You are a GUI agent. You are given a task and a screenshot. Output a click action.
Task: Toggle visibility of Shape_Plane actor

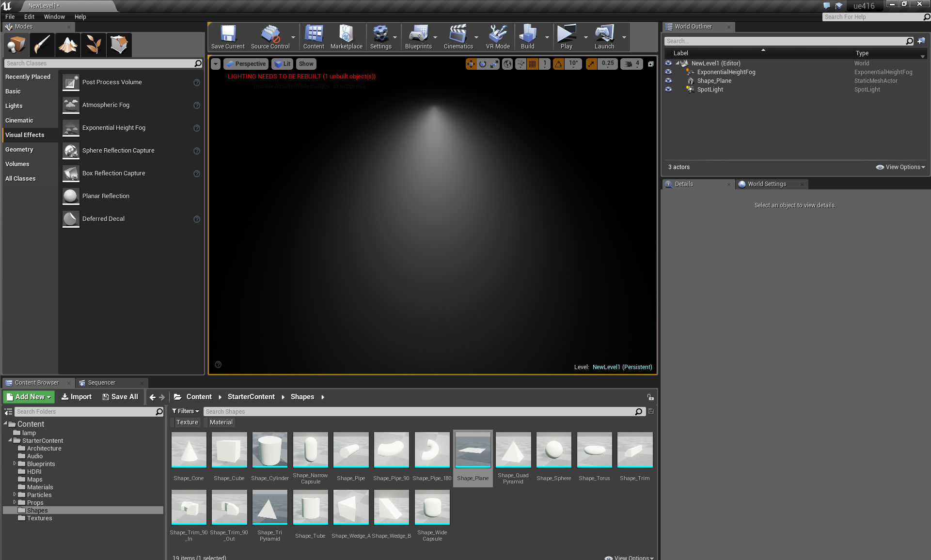coord(668,81)
